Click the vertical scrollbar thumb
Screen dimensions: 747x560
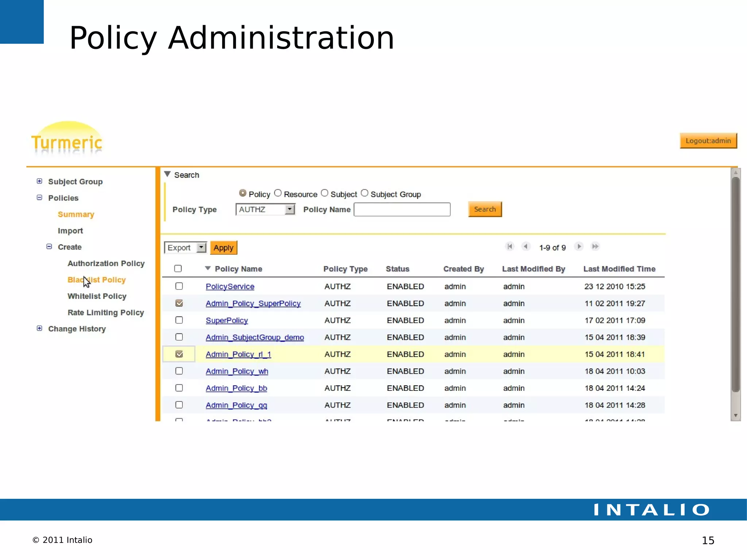click(735, 284)
